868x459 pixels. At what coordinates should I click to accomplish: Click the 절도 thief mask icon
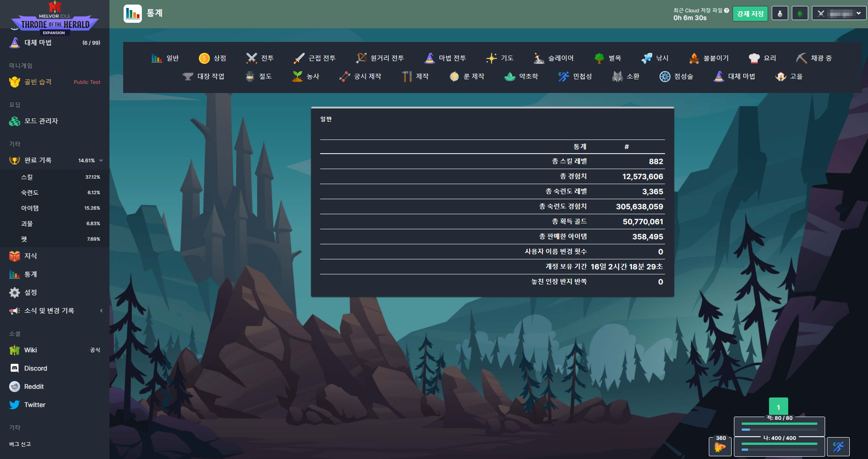pyautogui.click(x=250, y=76)
